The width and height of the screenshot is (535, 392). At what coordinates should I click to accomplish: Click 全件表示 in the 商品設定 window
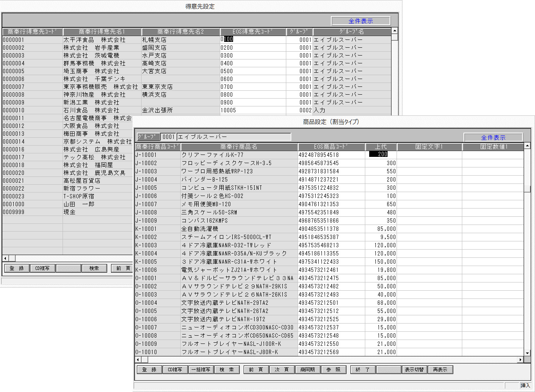coord(493,137)
